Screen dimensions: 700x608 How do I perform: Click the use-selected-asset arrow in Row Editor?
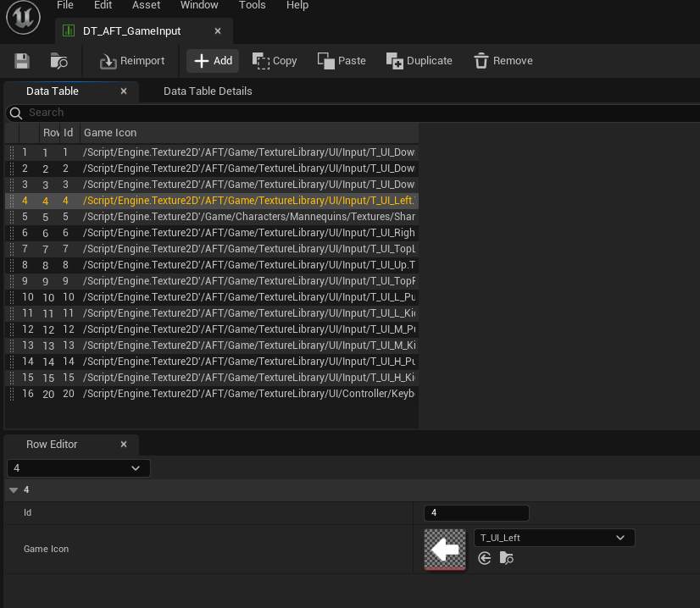tap(484, 558)
